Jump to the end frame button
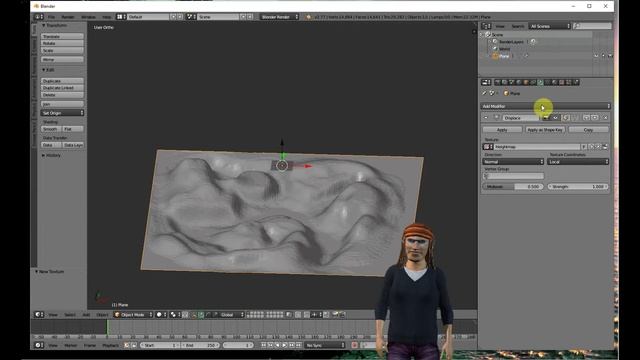 click(298, 345)
